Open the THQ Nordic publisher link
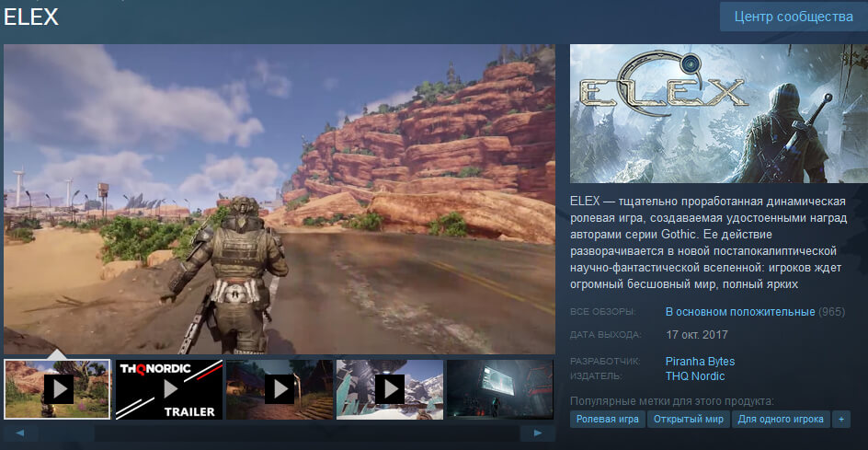The image size is (868, 450). [x=695, y=376]
